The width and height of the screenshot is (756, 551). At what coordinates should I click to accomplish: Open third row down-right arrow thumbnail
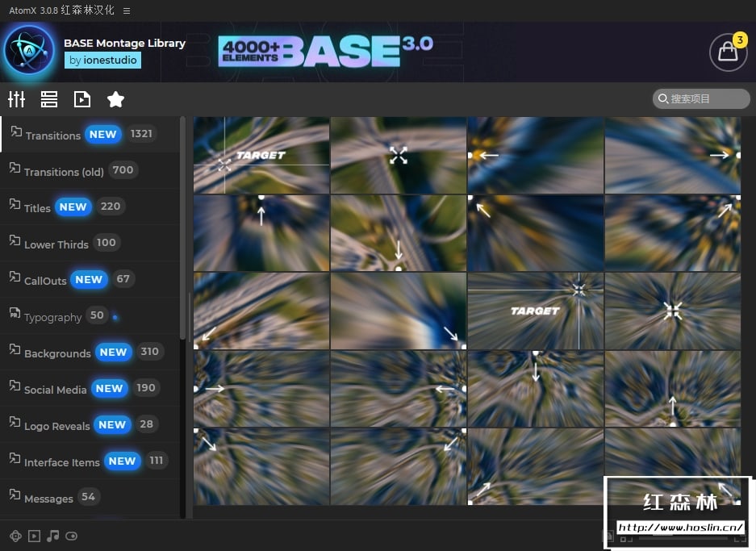(x=399, y=311)
